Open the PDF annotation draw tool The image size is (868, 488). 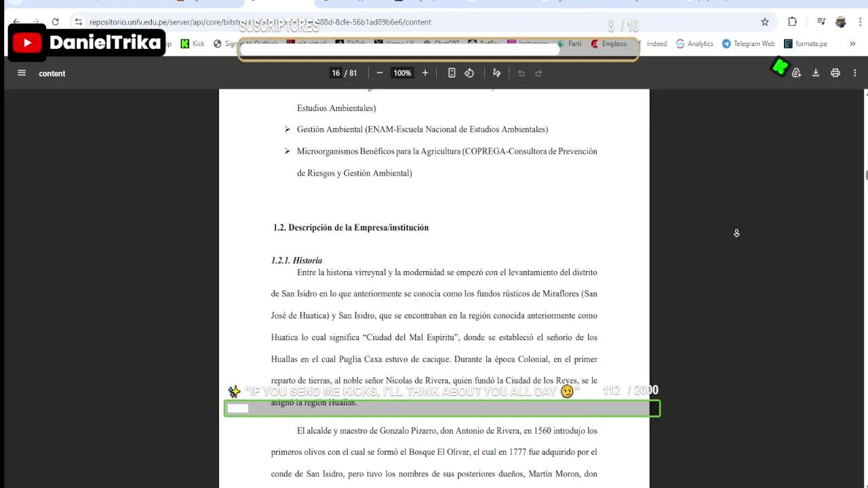496,73
